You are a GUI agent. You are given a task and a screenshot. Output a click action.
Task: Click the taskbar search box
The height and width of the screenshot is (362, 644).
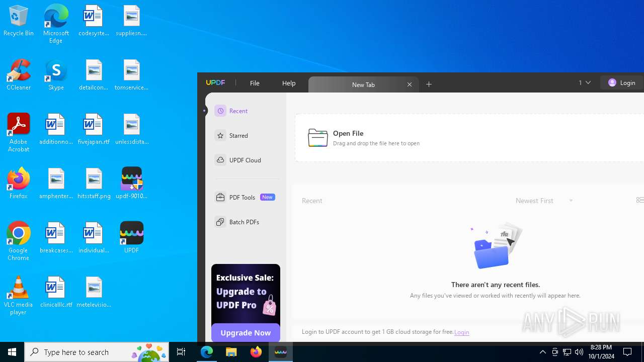pyautogui.click(x=97, y=352)
